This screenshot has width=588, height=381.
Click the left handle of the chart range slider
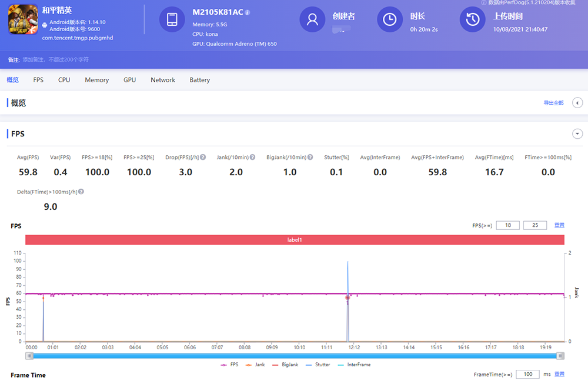[x=29, y=356]
